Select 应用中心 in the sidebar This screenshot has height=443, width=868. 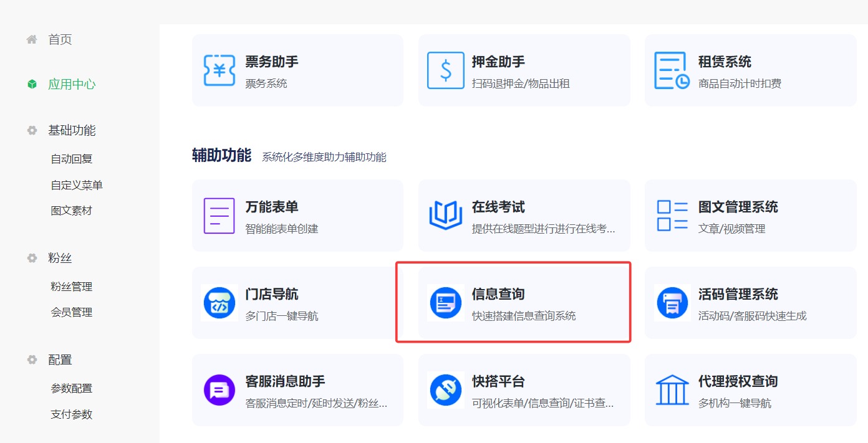(71, 84)
